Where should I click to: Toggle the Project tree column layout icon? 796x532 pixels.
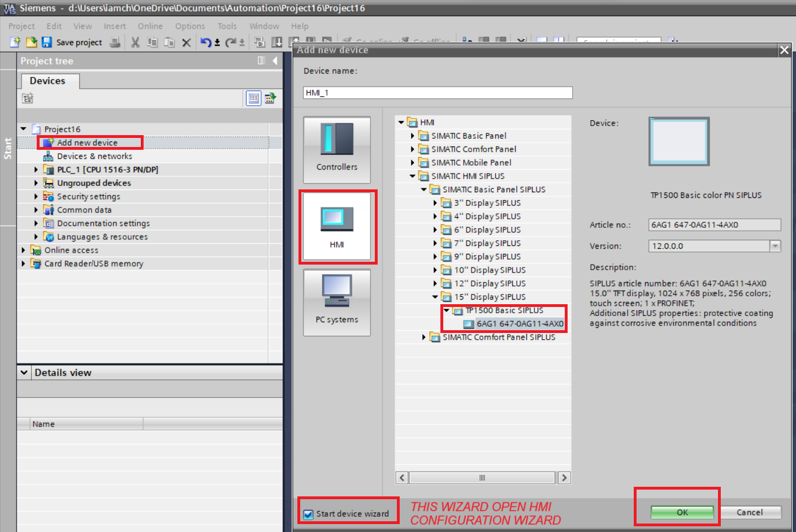(x=261, y=60)
